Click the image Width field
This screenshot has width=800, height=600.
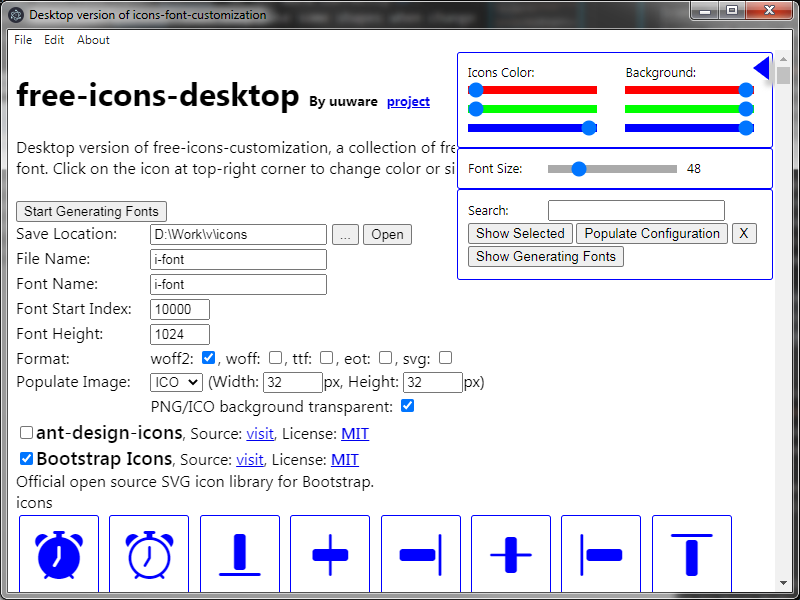pos(293,383)
